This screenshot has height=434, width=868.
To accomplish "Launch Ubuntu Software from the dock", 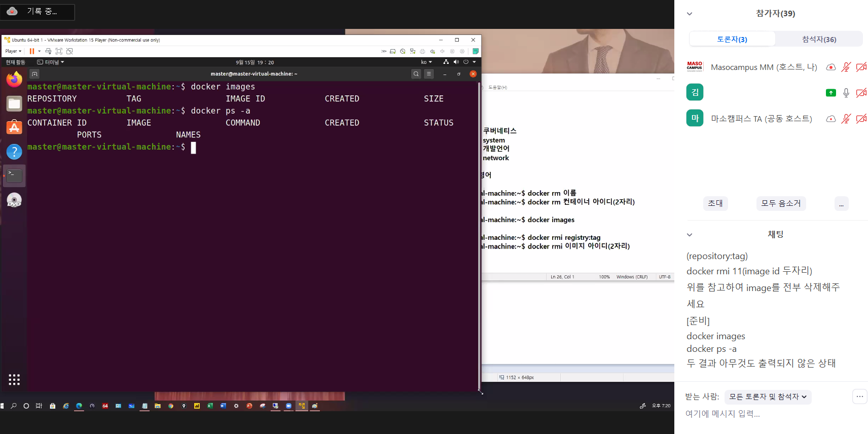I will click(14, 127).
